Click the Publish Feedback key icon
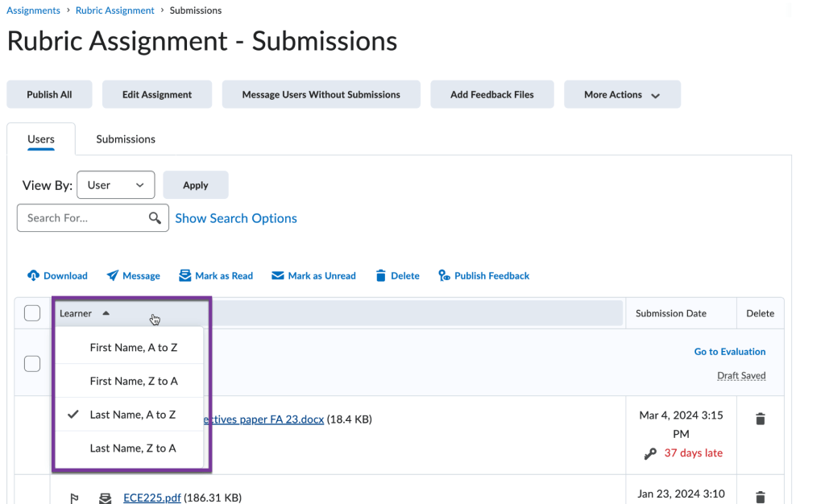The width and height of the screenshot is (825, 504). pyautogui.click(x=444, y=275)
